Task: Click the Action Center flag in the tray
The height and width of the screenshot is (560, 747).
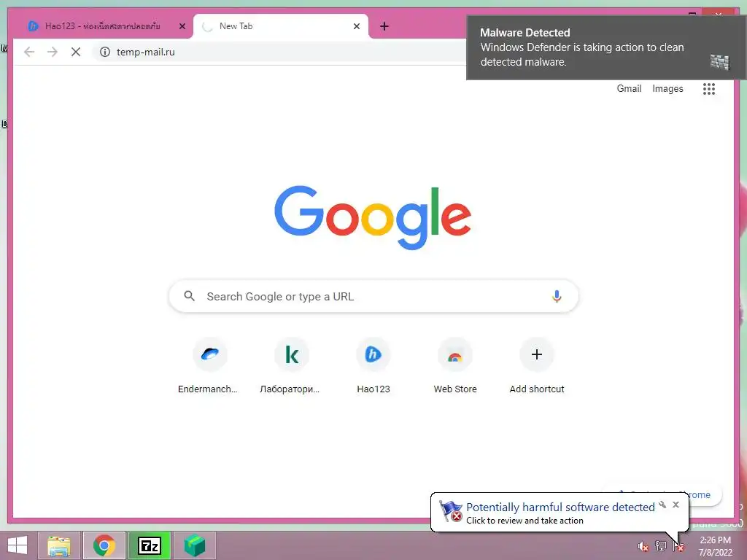Action: coord(678,547)
